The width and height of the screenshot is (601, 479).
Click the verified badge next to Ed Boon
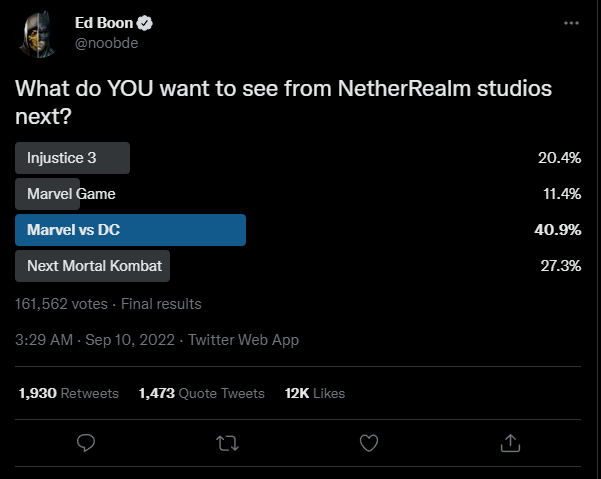tap(145, 23)
